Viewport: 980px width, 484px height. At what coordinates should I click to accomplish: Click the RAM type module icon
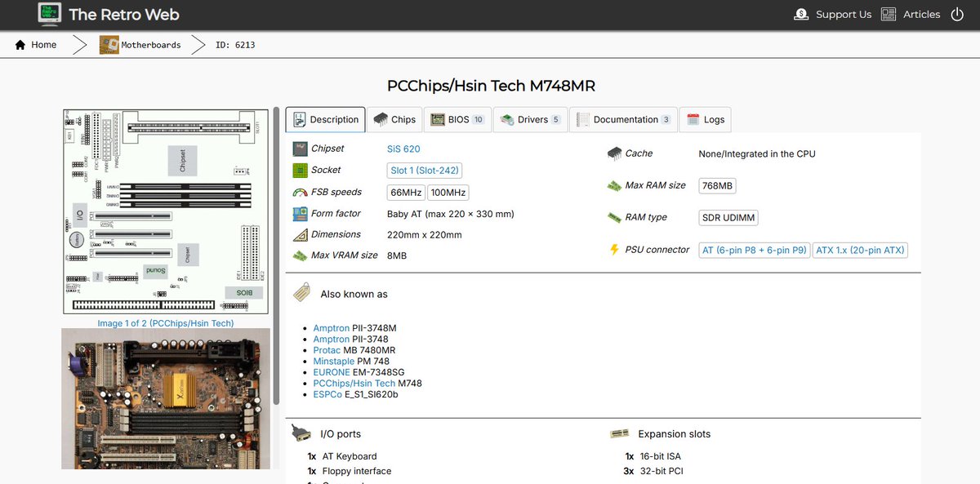[614, 217]
